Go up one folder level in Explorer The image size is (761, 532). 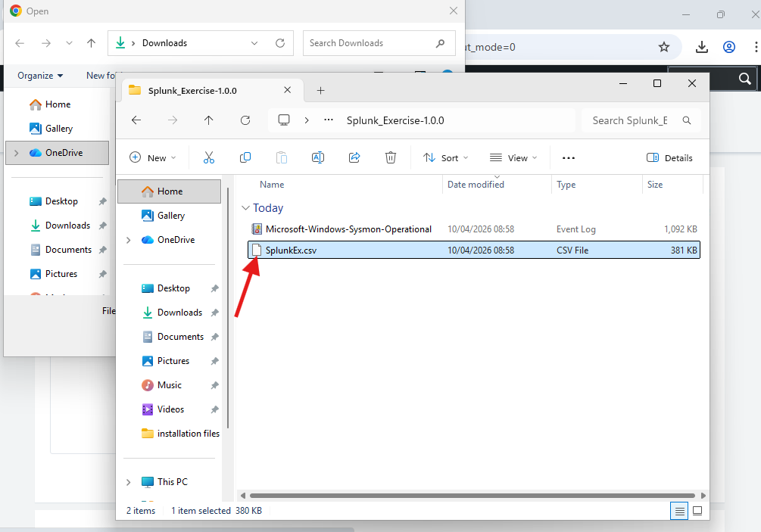209,120
